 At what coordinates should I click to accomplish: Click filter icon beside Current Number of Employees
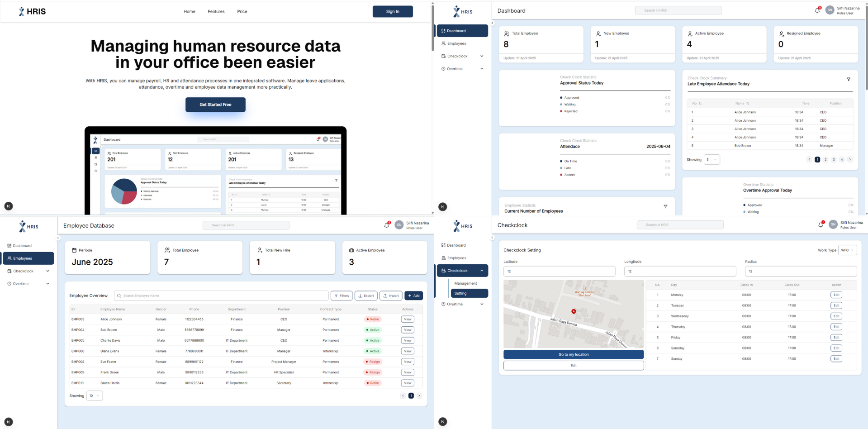(x=665, y=206)
